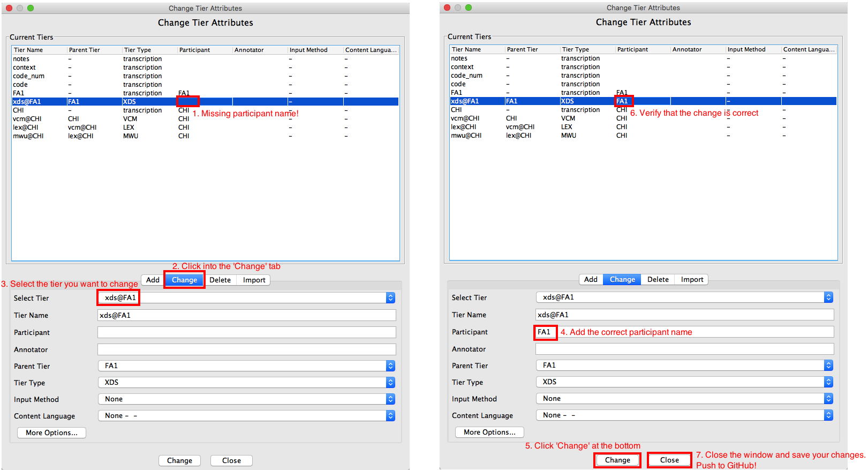Image resolution: width=868 pixels, height=470 pixels.
Task: Click green zoom button of right window
Action: tap(469, 8)
